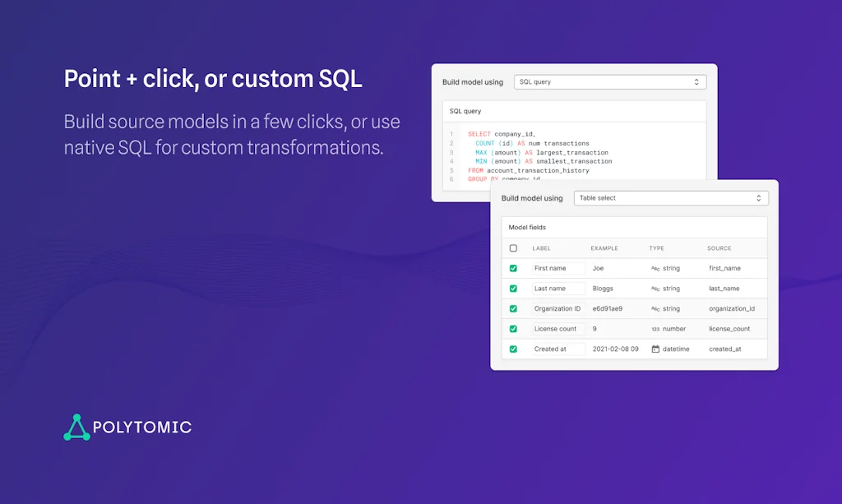
Task: Uncheck the First name field checkbox
Action: coord(513,269)
